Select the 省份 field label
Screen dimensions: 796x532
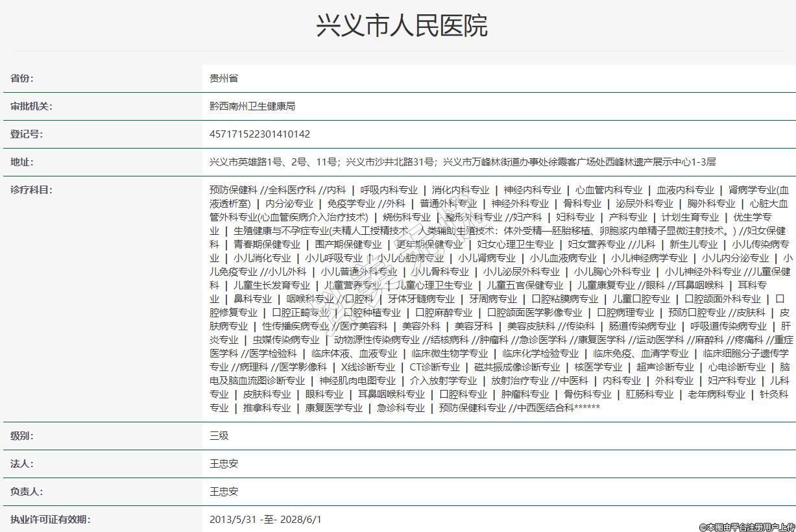click(21, 79)
